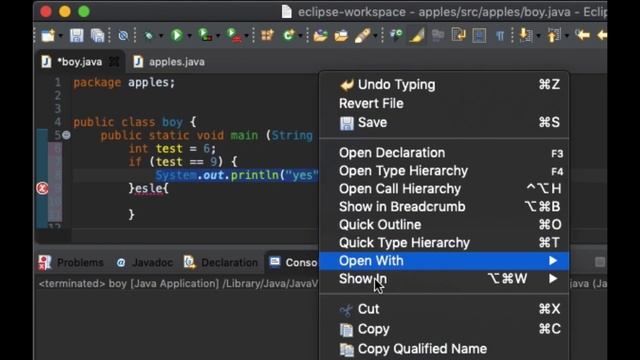
Task: Click the Search flashlight toolbar icon
Action: tap(362, 36)
